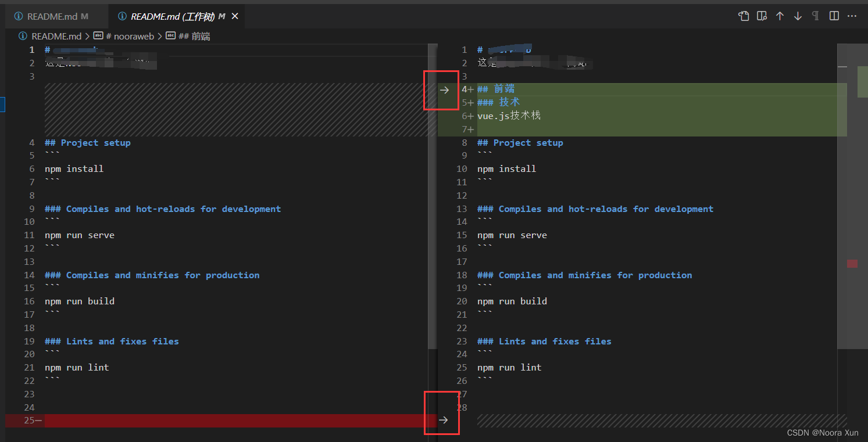This screenshot has width=868, height=442.
Task: Click line number 1 in left pane gutter
Action: pyautogui.click(x=33, y=50)
